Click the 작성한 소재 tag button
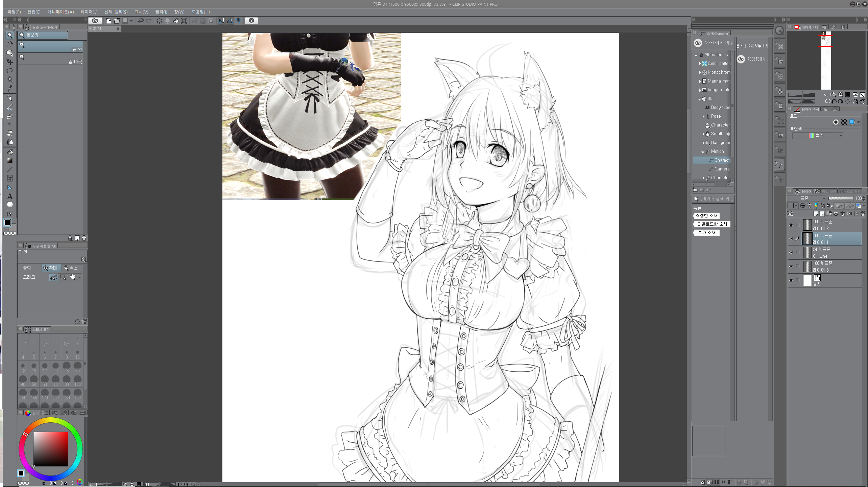Image resolution: width=868 pixels, height=487 pixels. pos(706,215)
